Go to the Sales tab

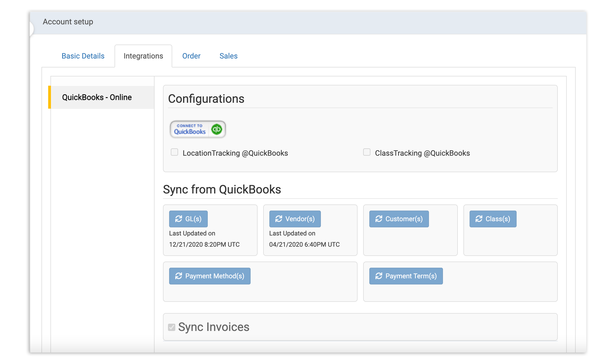click(228, 56)
